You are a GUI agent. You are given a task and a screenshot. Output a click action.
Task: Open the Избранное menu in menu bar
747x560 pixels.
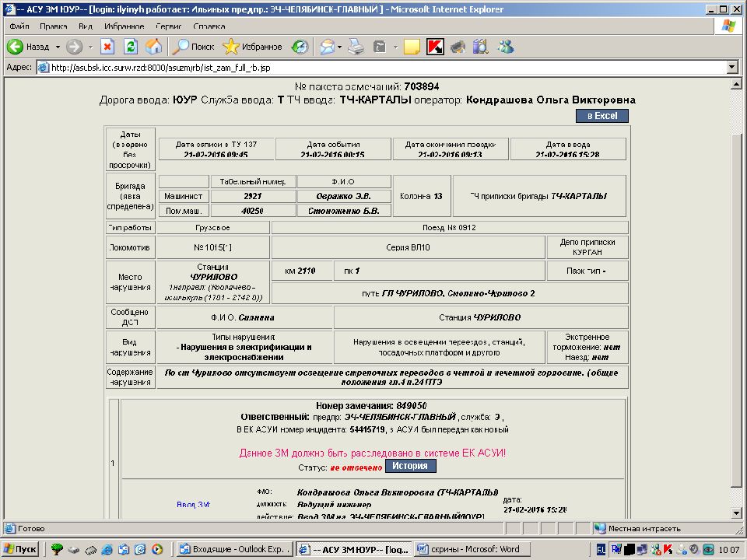coord(124,26)
